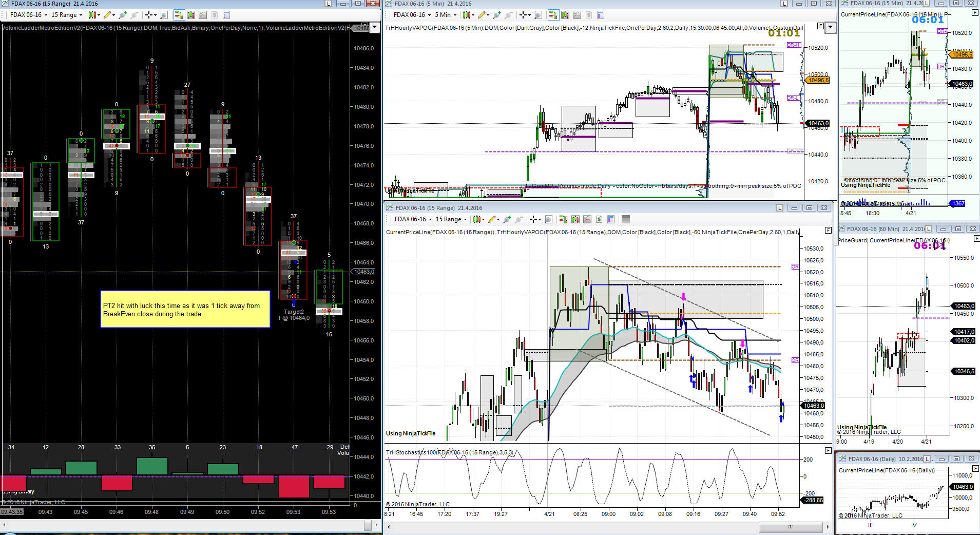Open indicators icon in stochastics chart toolbar

[x=575, y=219]
